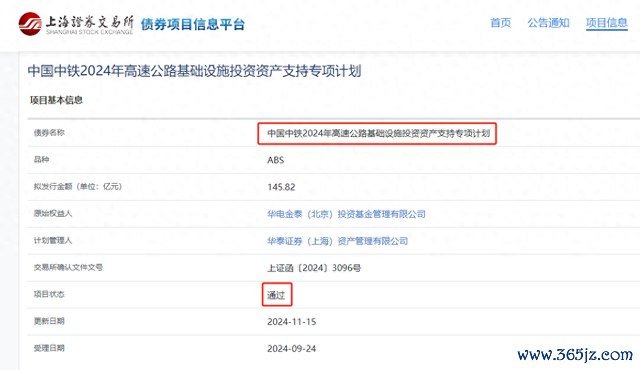Viewport: 640px width, 370px height.
Task: Click the 债券名称 row label
Action: coord(49,133)
